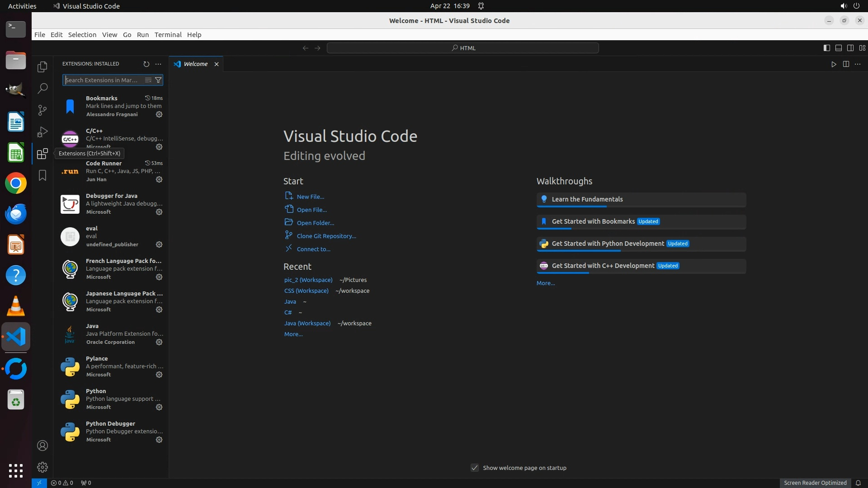
Task: Open Run and Debug view
Action: pos(42,131)
